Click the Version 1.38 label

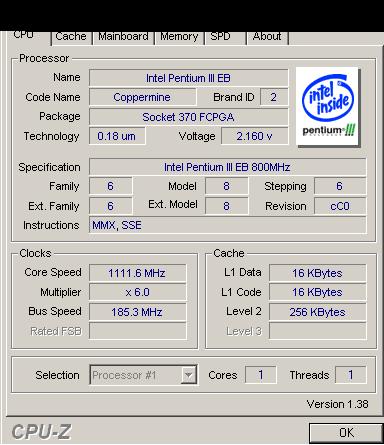[x=338, y=404]
